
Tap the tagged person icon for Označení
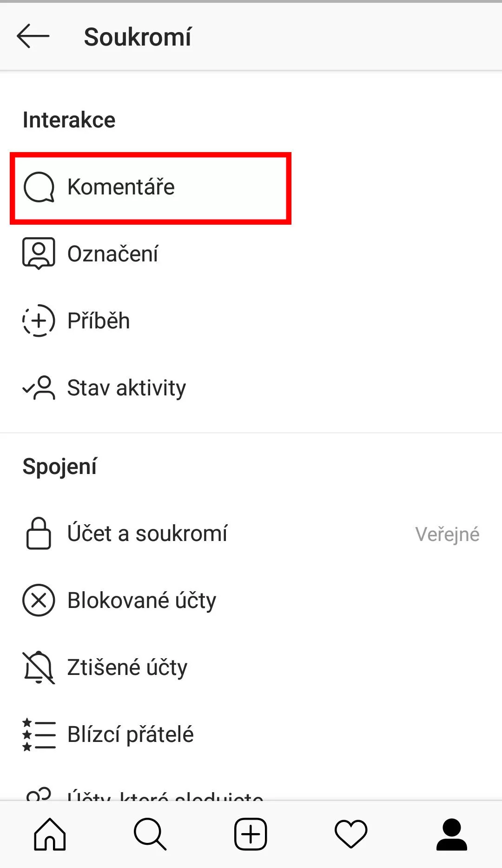click(x=39, y=254)
